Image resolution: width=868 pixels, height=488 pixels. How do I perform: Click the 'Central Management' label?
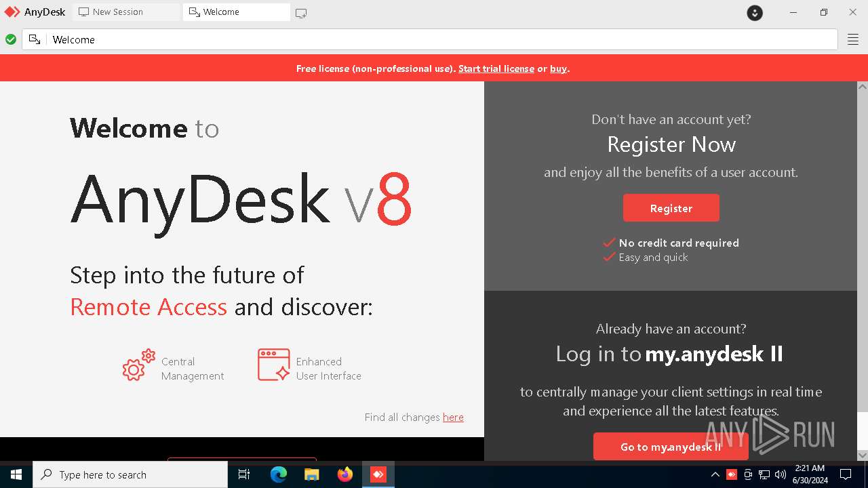click(193, 369)
